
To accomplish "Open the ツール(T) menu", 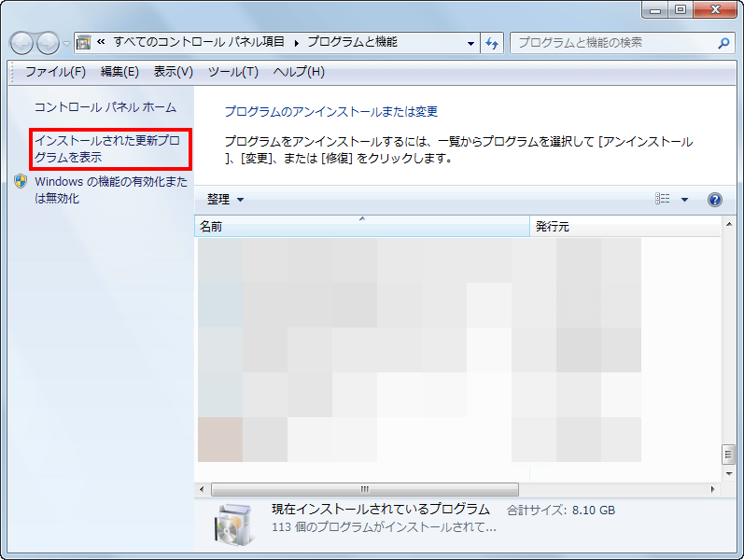I will pos(233,72).
